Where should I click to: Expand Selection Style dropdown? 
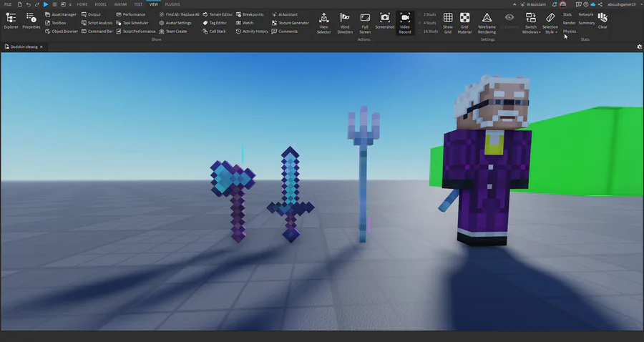[550, 23]
